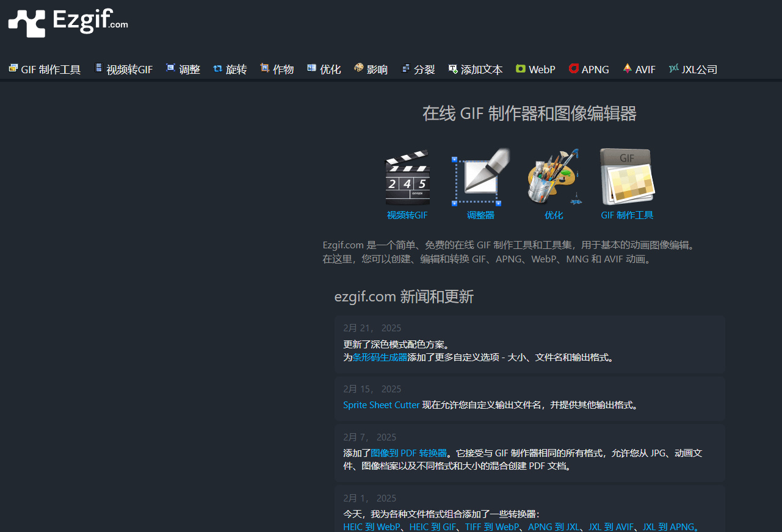
Task: Click the JXL icon beside JXL公司
Action: (674, 68)
